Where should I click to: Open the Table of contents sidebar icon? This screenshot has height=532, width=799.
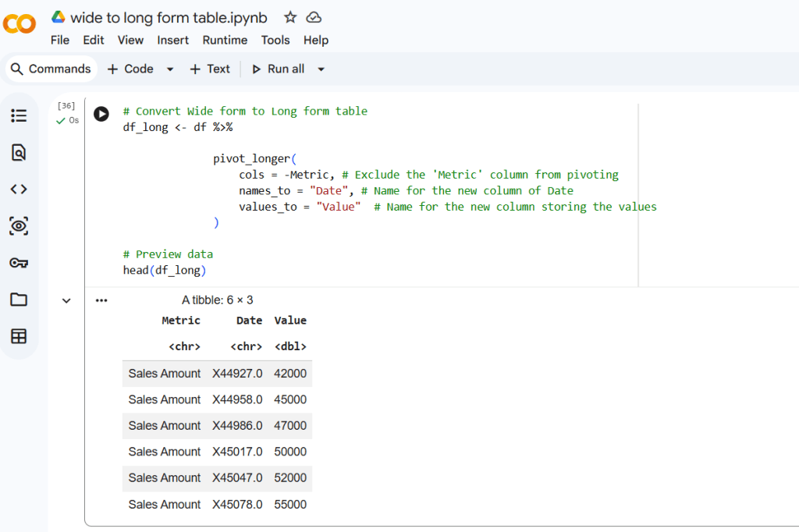tap(19, 115)
